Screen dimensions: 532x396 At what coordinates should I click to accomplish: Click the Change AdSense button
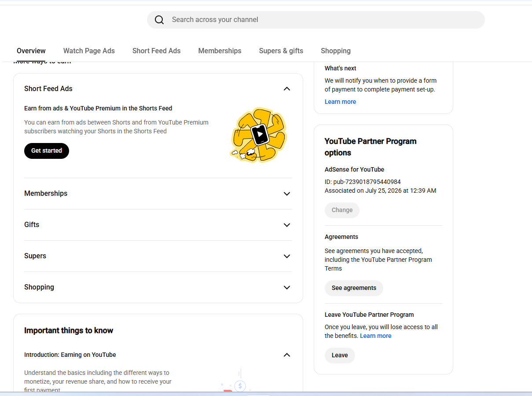[x=342, y=210]
